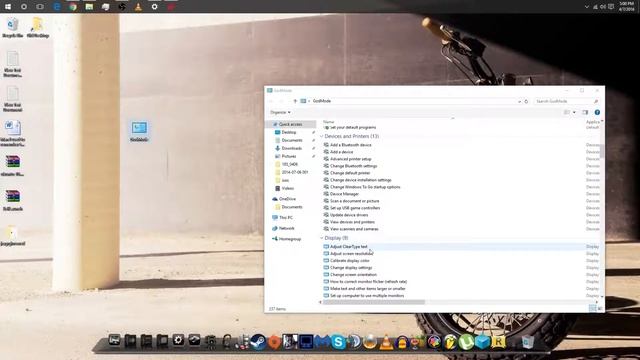Viewport: 640px width, 360px height.
Task: Select 'View devices and printers' entry
Action: pos(352,222)
